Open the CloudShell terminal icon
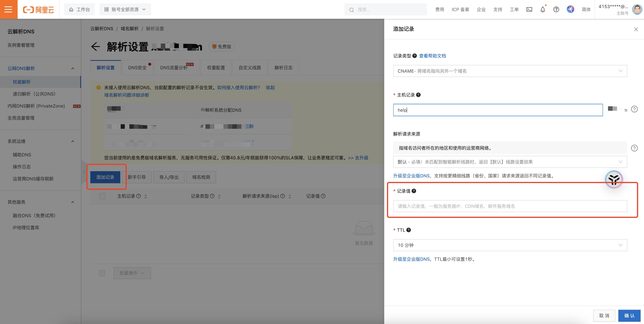Screen dimensions: 644x324 [x=529, y=9]
